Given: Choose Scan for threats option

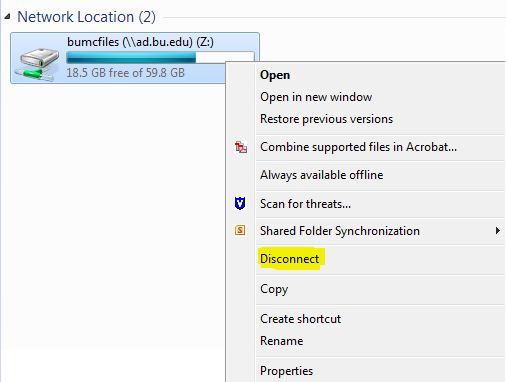Looking at the screenshot, I should pos(305,204).
